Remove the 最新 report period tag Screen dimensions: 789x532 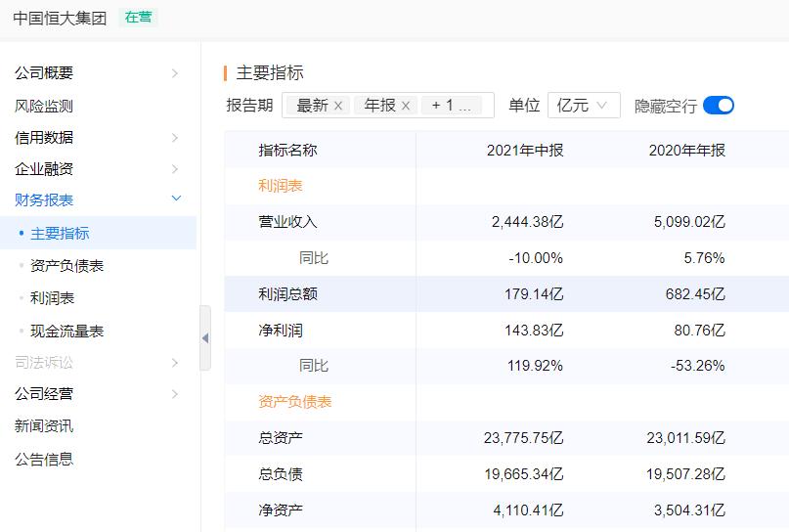[x=338, y=106]
